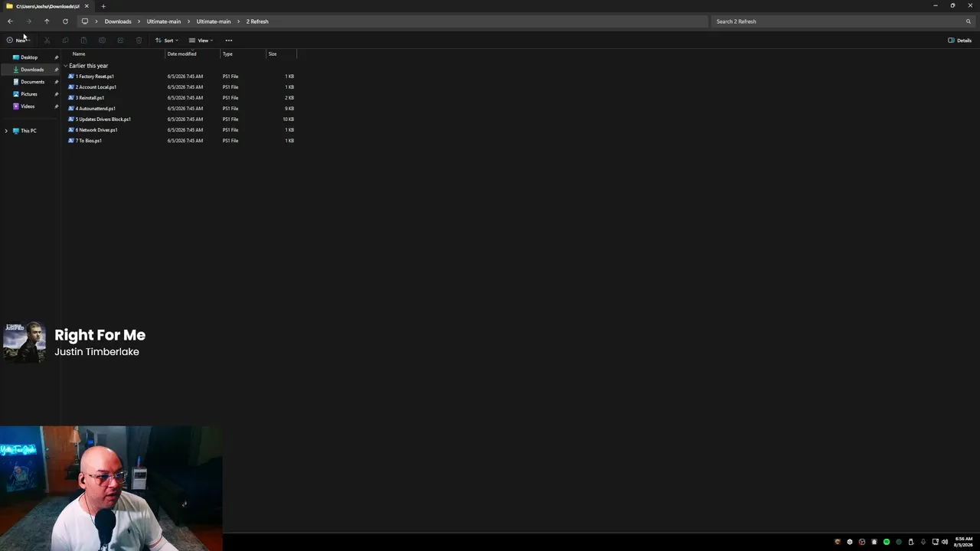The height and width of the screenshot is (551, 980).
Task: Click the Spotify icon in the system tray
Action: (887, 542)
